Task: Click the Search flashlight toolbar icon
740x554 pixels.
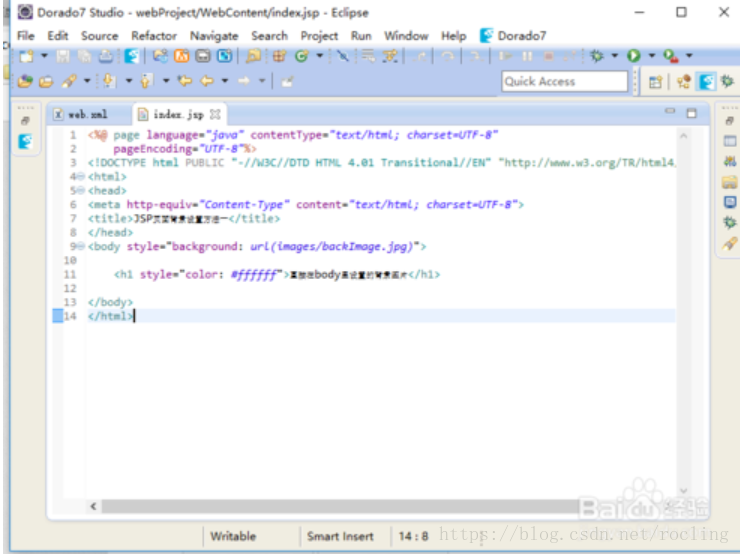Action: point(69,81)
